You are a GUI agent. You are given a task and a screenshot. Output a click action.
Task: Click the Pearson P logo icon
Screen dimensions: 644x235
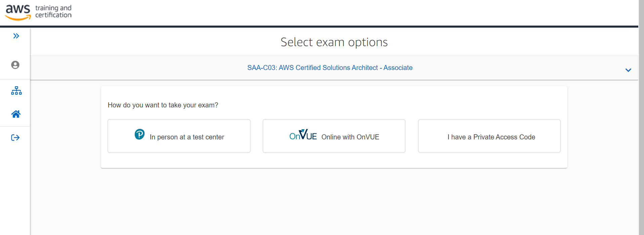point(139,134)
